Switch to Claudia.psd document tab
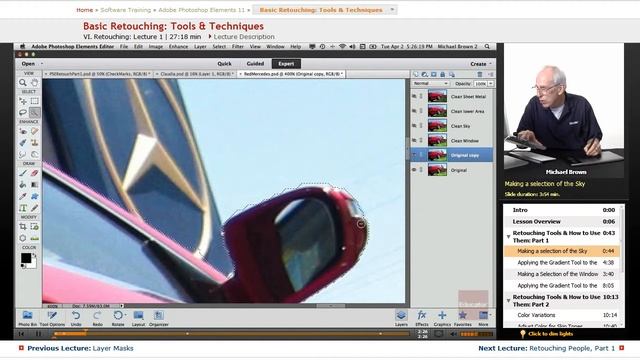640x360 pixels. click(x=195, y=74)
